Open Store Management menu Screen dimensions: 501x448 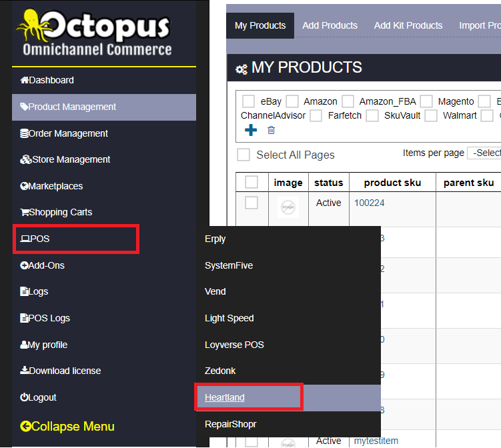point(104,159)
